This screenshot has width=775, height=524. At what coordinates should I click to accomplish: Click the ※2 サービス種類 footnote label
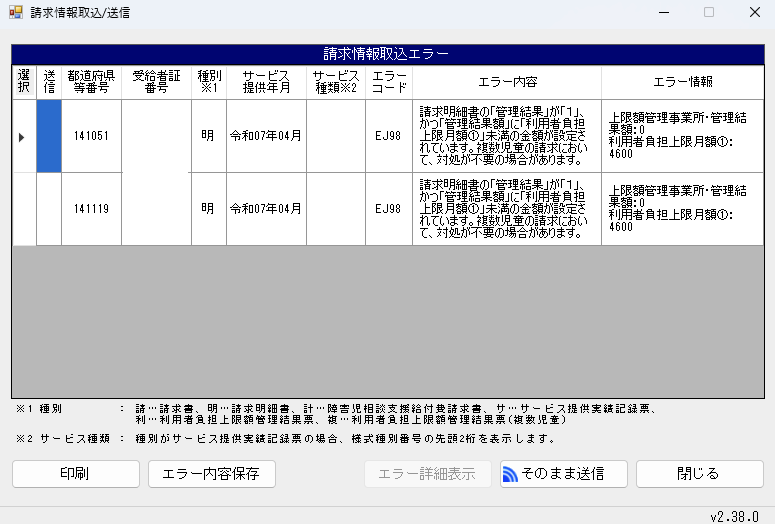tap(63, 438)
